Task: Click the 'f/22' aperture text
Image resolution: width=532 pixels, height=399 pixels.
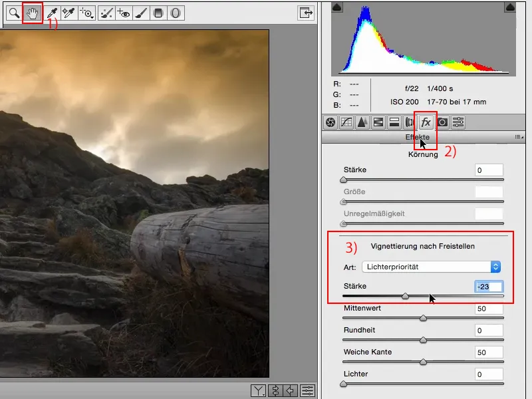Action: click(412, 88)
